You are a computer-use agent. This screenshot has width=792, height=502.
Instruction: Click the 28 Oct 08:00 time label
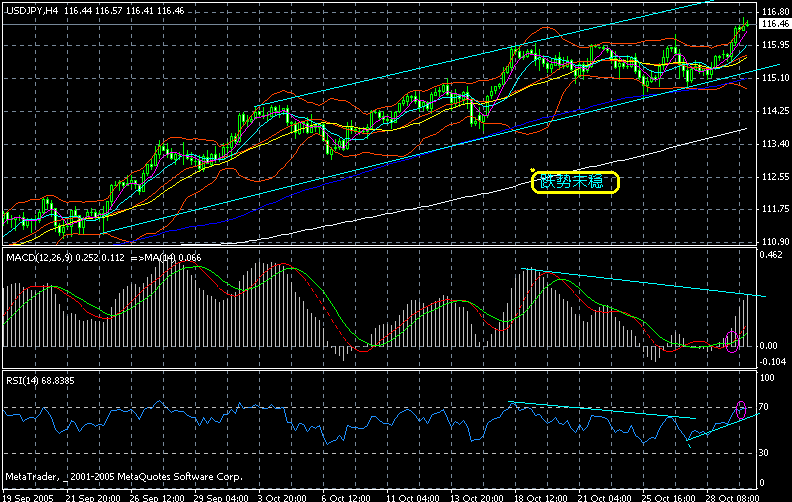(x=732, y=498)
